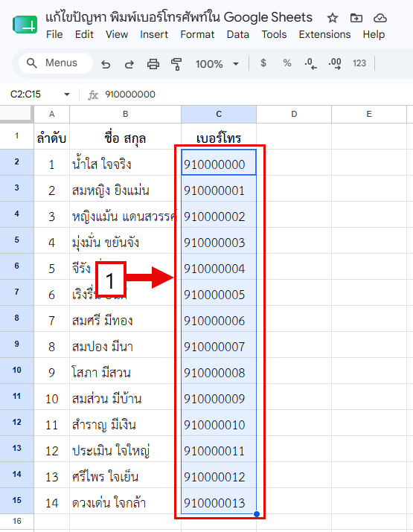The width and height of the screenshot is (413, 532).
Task: Apply currency format with dollar icon
Action: tap(263, 63)
